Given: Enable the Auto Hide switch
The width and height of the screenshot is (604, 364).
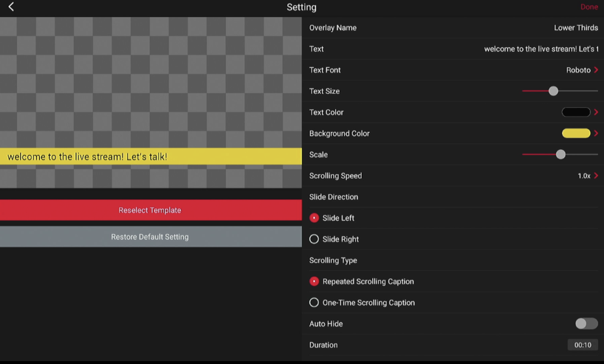Looking at the screenshot, I should [x=586, y=323].
